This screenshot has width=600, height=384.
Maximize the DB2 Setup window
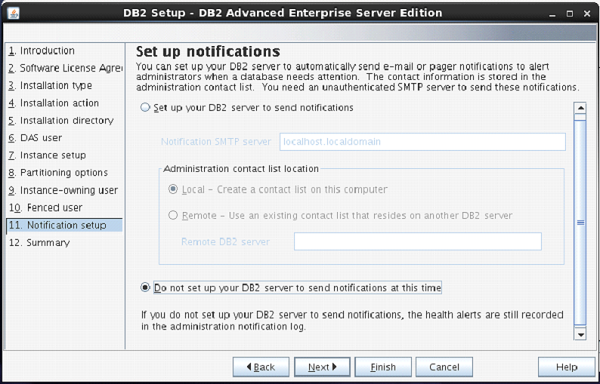coord(570,14)
